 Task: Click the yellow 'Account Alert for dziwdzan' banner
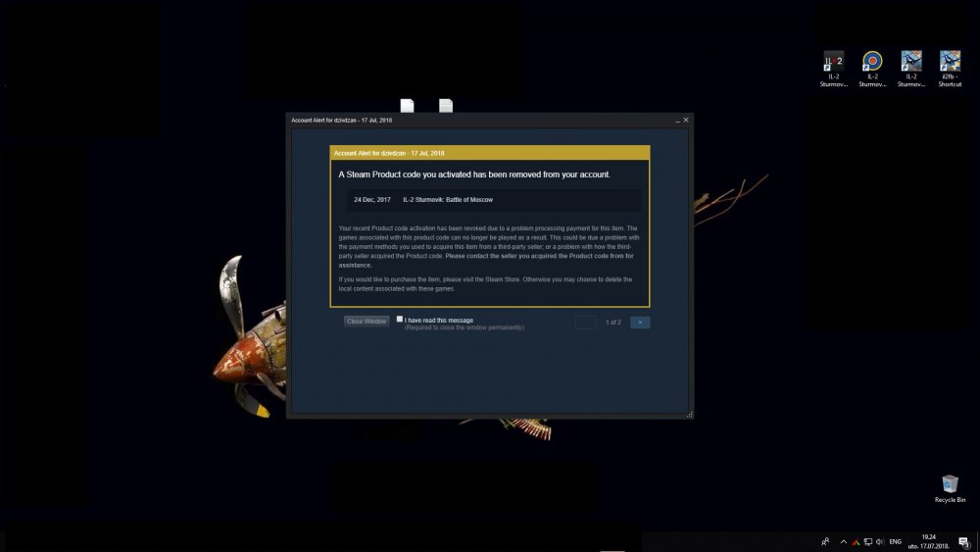489,153
